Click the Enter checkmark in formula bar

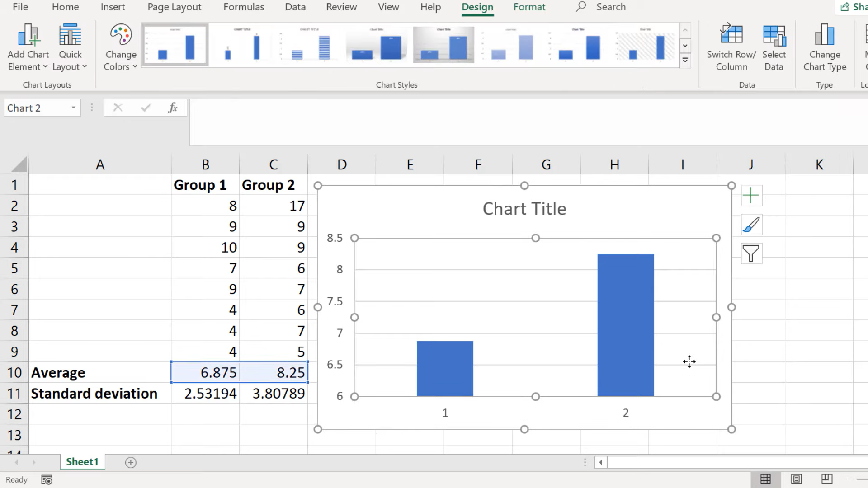tap(146, 108)
